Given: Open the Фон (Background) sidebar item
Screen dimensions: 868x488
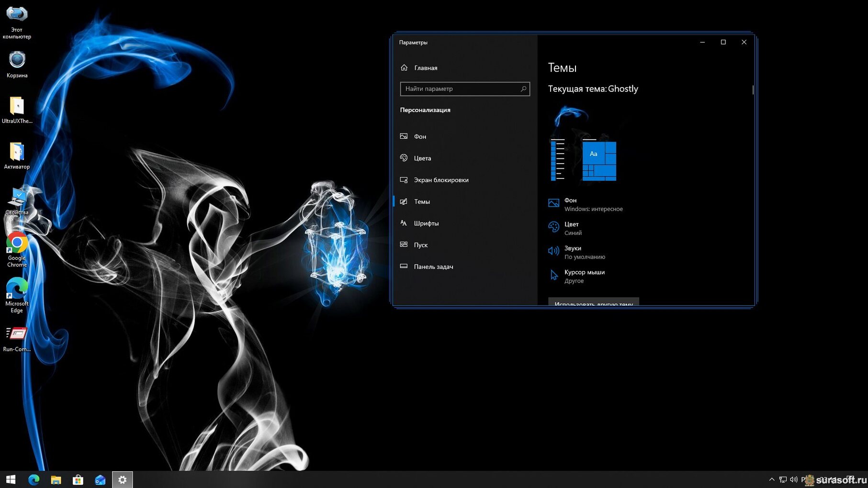Looking at the screenshot, I should pos(420,136).
